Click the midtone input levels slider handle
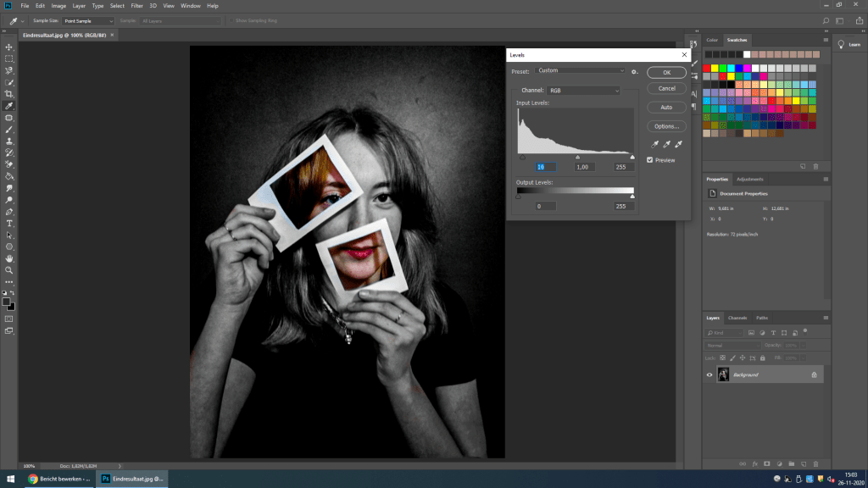This screenshot has height=488, width=868. [x=578, y=157]
